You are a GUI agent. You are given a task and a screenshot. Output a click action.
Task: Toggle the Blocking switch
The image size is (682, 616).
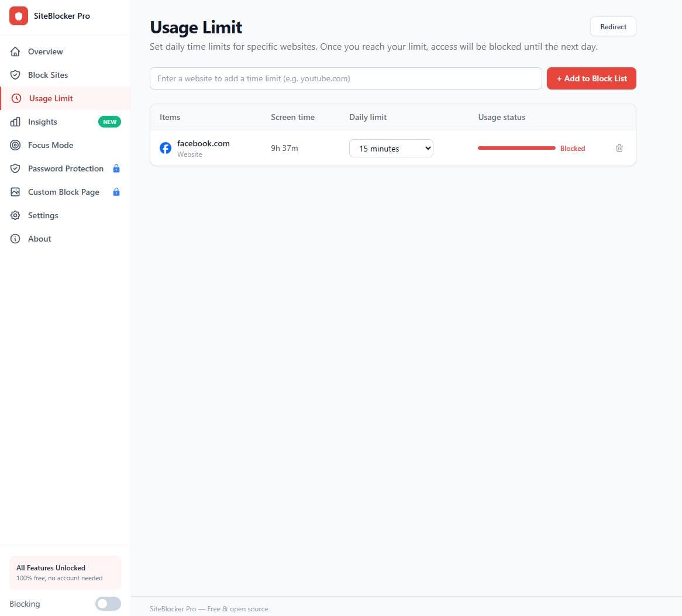(x=108, y=604)
